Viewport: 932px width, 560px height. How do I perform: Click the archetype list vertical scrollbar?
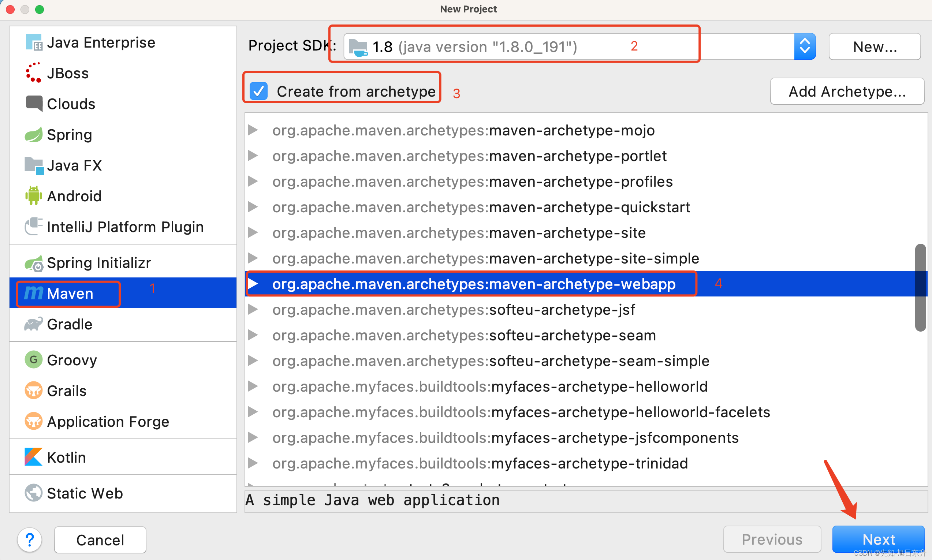(x=920, y=288)
